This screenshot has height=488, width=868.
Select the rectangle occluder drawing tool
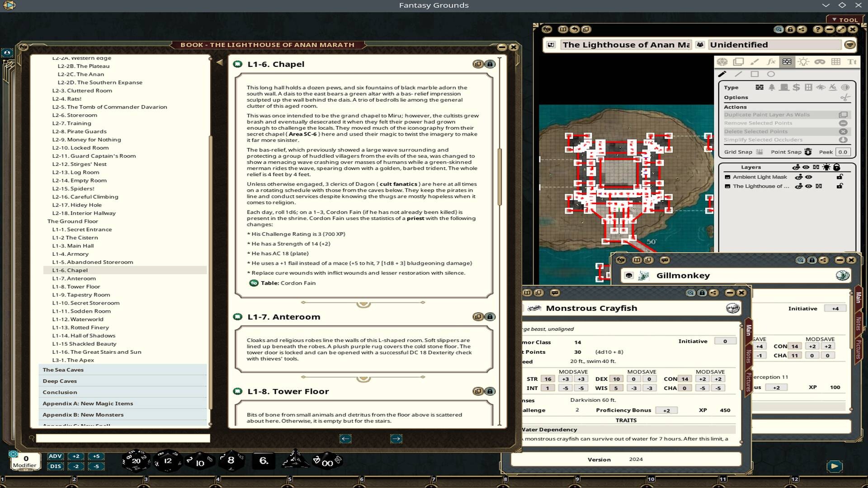click(x=754, y=74)
